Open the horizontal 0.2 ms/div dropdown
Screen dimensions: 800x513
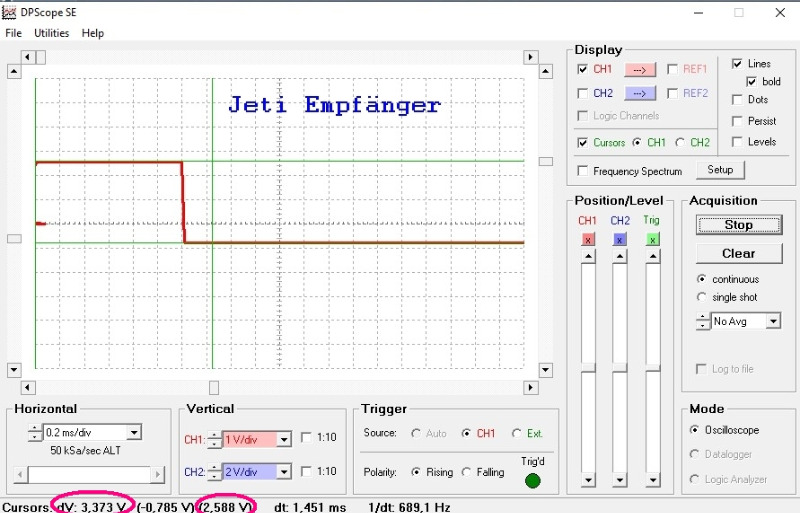point(134,433)
